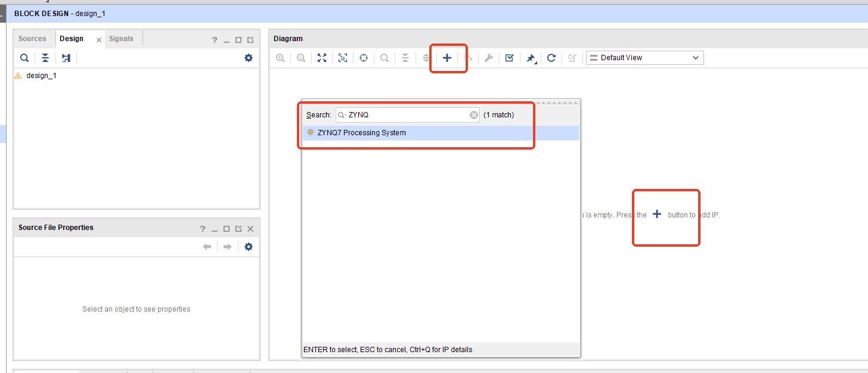The image size is (868, 373).
Task: Click the pin icon in Diagram toolbar
Action: 530,58
